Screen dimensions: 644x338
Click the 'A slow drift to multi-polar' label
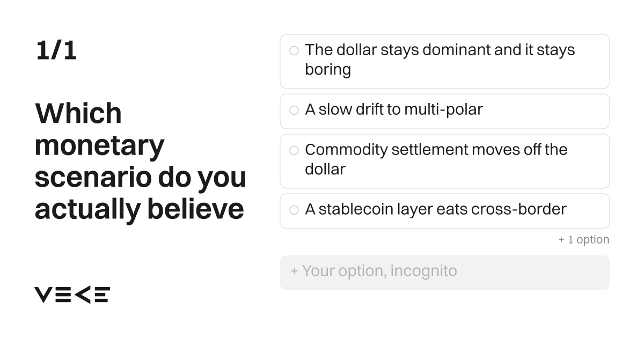pyautogui.click(x=394, y=109)
